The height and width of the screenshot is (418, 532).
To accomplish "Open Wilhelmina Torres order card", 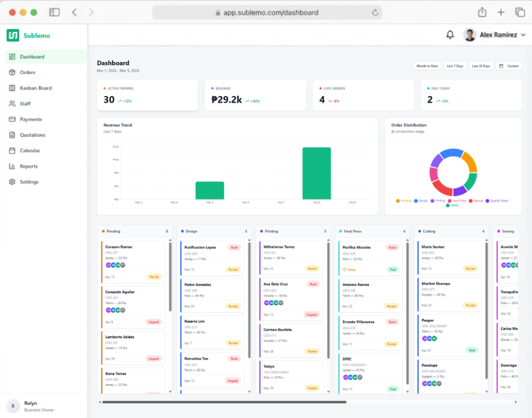I will coord(291,258).
